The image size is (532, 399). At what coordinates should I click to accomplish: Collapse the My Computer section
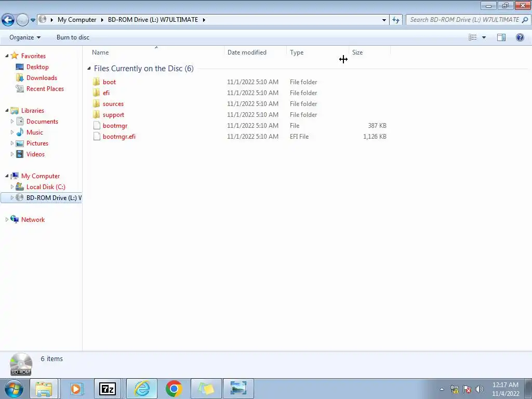click(7, 176)
